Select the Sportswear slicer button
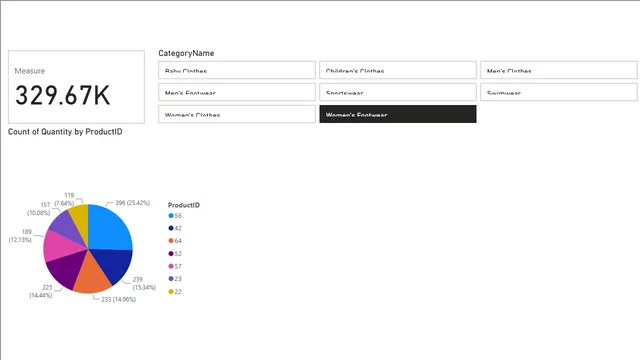640x360 pixels. point(398,92)
